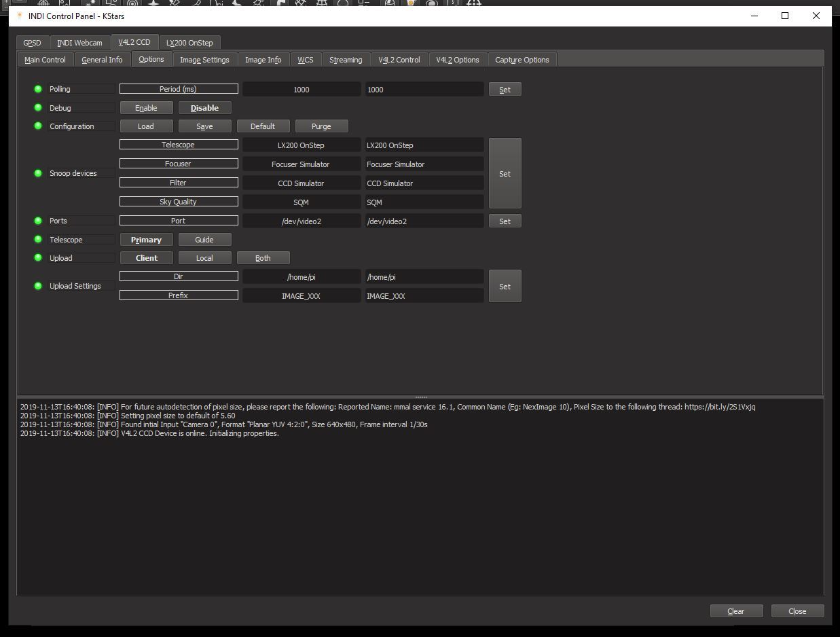Open the V4L2 Control tab
This screenshot has height=637, width=840.
tap(399, 60)
